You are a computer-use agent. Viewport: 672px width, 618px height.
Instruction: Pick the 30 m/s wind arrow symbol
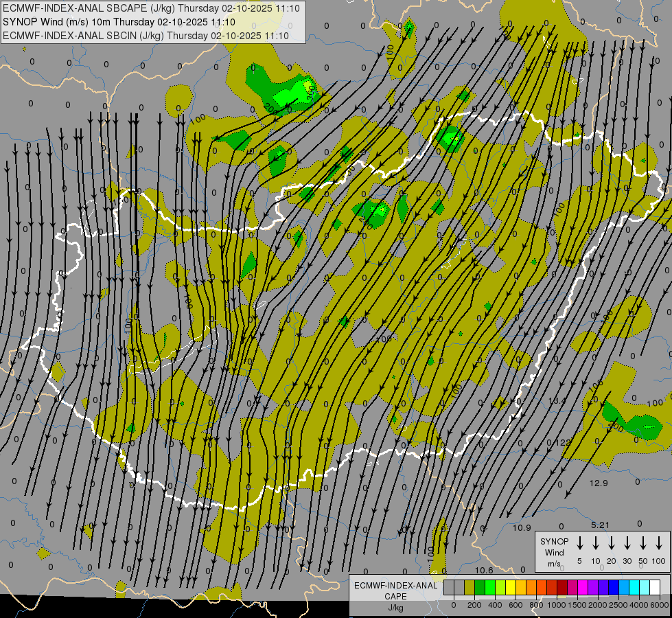coord(627,544)
